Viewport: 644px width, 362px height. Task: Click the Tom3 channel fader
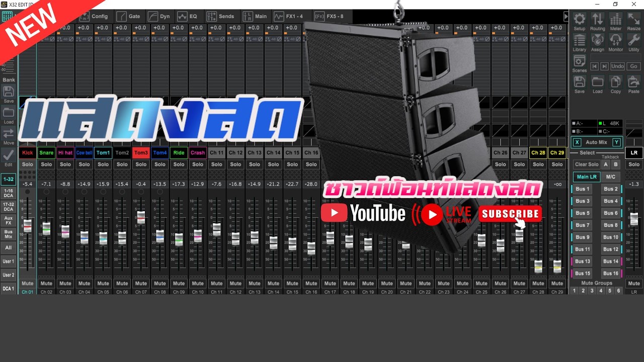pos(141,217)
